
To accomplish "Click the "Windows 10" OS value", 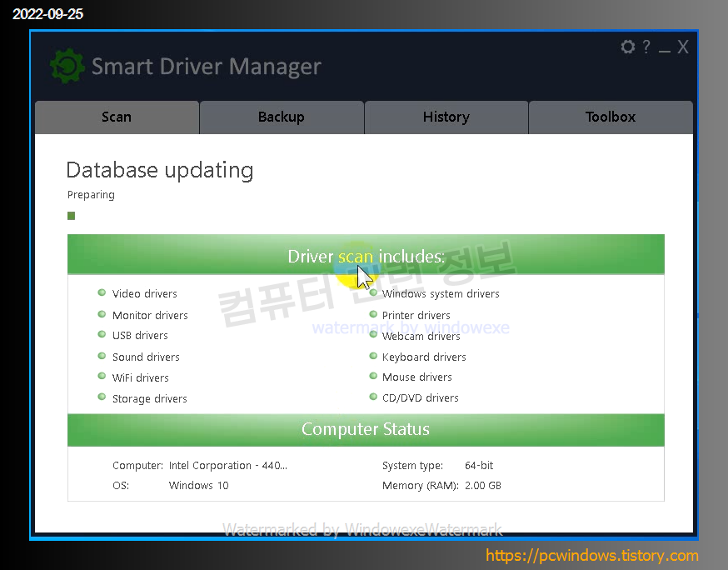I will pyautogui.click(x=199, y=486).
